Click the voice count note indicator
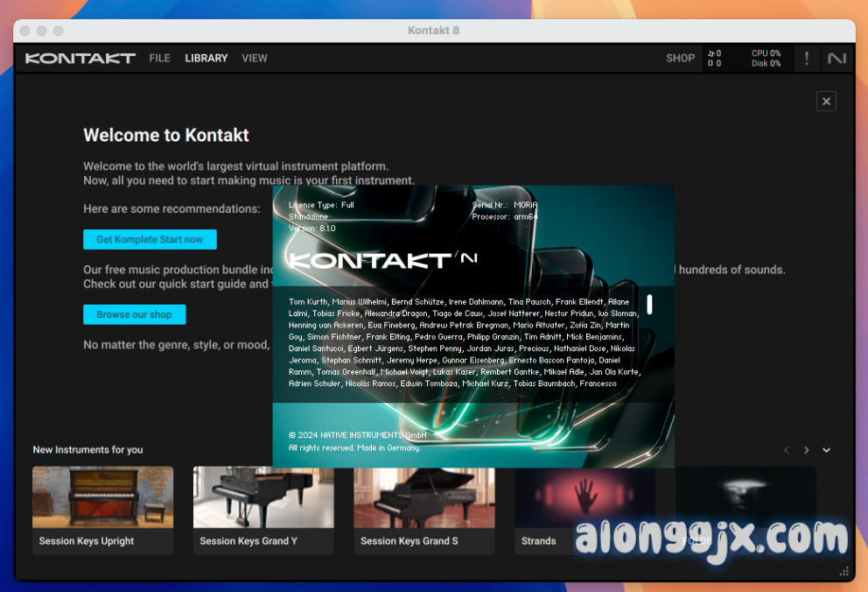Viewport: 868px width, 592px height. click(715, 59)
